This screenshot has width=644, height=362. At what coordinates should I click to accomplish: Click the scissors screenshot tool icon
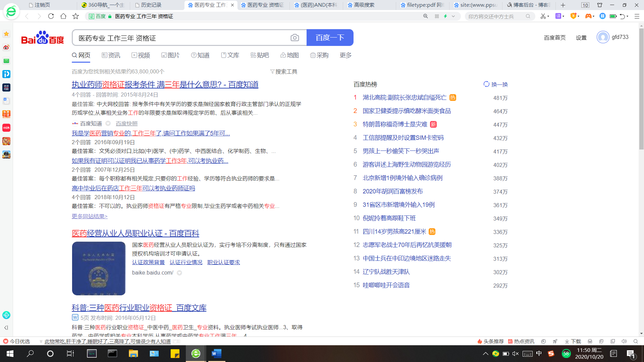[x=543, y=16]
